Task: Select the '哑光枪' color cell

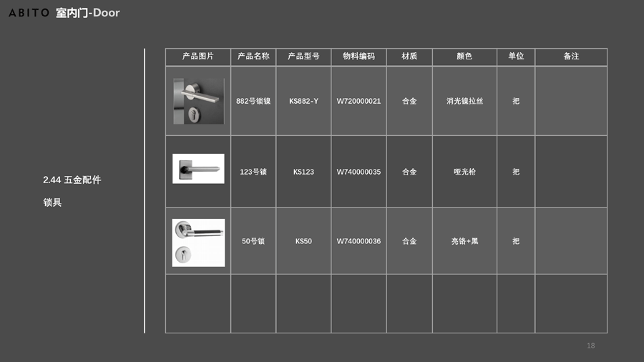Action: point(464,172)
